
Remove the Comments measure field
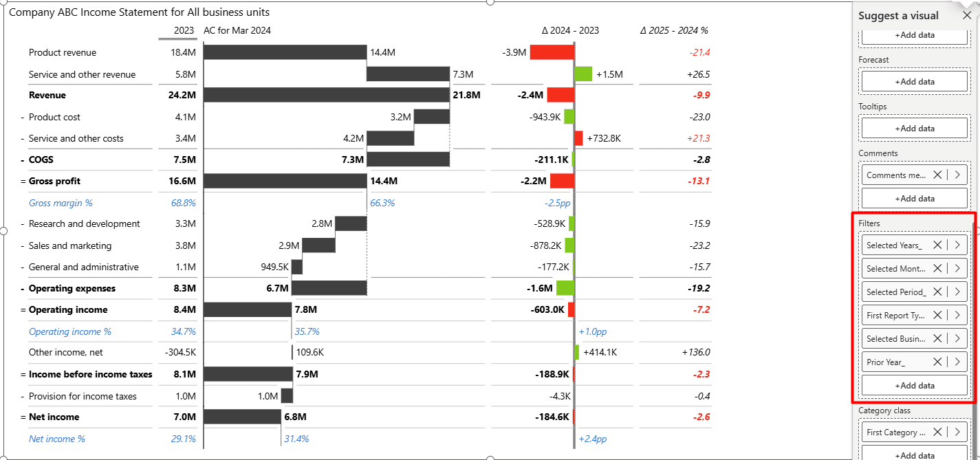coord(937,175)
